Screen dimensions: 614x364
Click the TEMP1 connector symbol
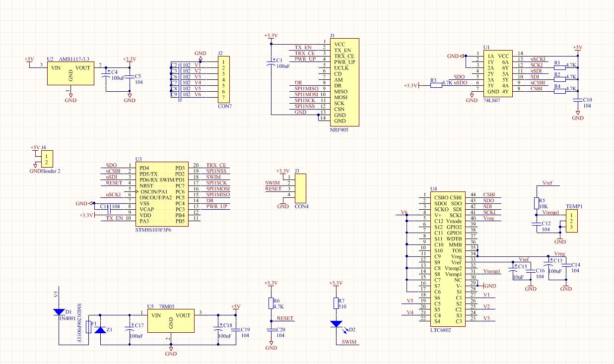[573, 221]
